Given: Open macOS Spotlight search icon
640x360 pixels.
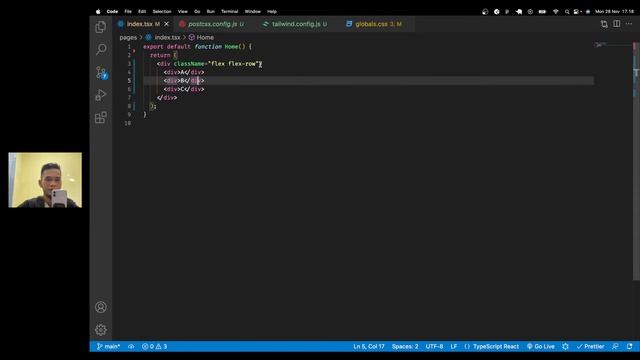Looking at the screenshot, I should pyautogui.click(x=567, y=11).
